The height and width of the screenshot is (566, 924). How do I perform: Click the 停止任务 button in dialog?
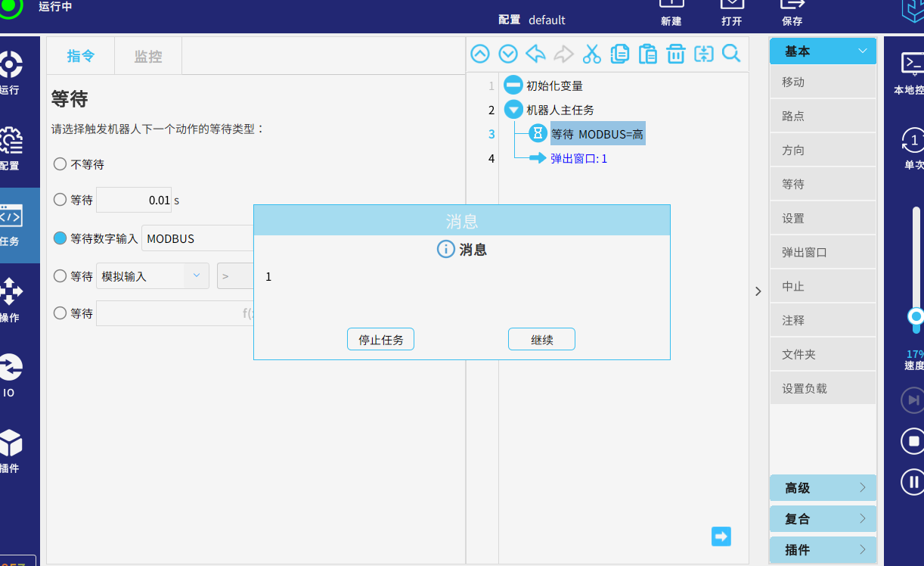380,340
